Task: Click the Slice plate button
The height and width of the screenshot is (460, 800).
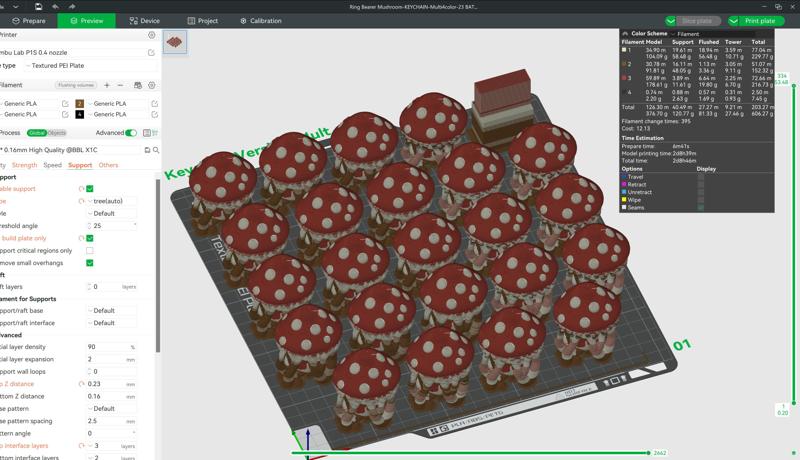Action: 698,21
